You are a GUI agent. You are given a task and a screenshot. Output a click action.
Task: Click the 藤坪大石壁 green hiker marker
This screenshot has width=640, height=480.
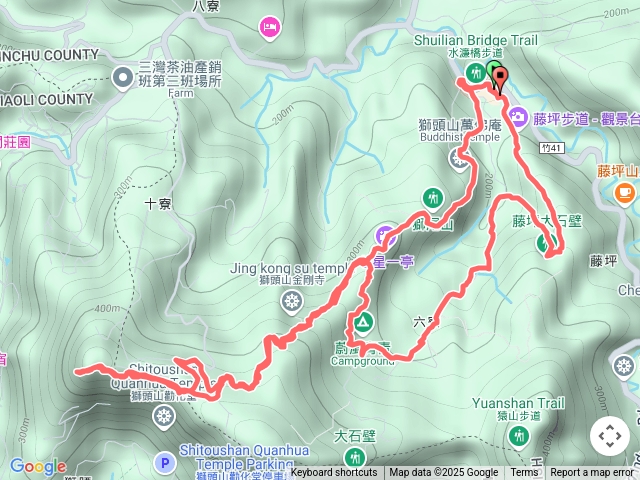[x=547, y=244]
